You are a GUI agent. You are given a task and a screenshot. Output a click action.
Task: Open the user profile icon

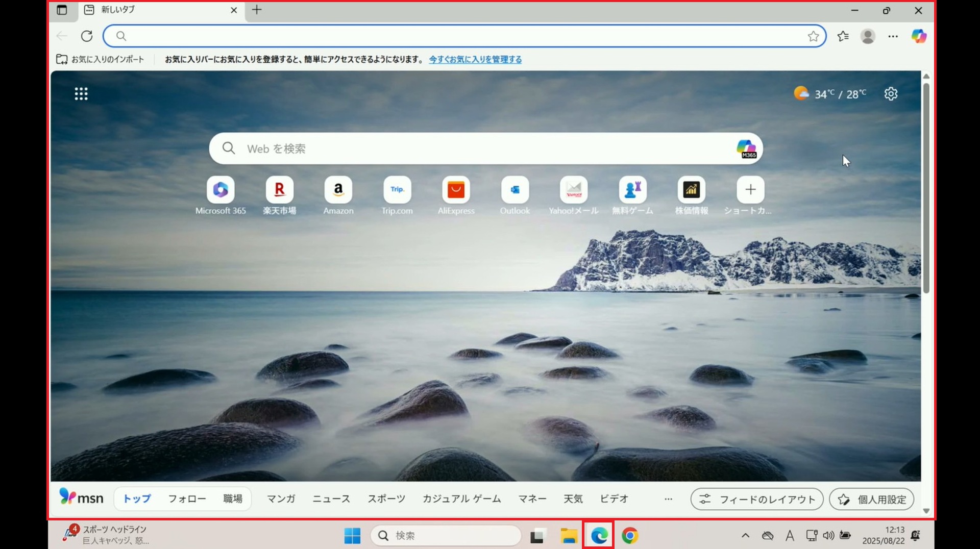[868, 36]
